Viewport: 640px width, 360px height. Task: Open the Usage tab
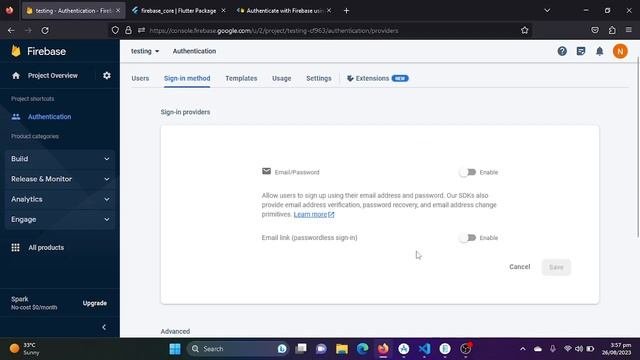coord(282,78)
